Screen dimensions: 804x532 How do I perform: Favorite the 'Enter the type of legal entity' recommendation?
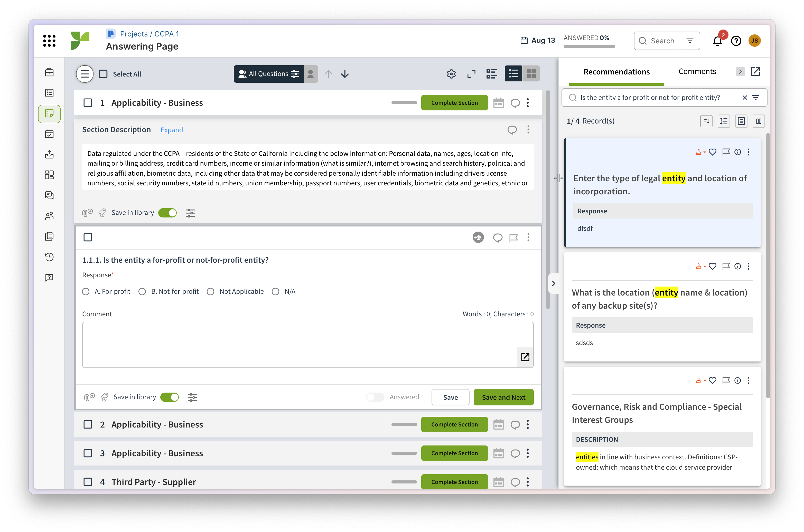(712, 152)
